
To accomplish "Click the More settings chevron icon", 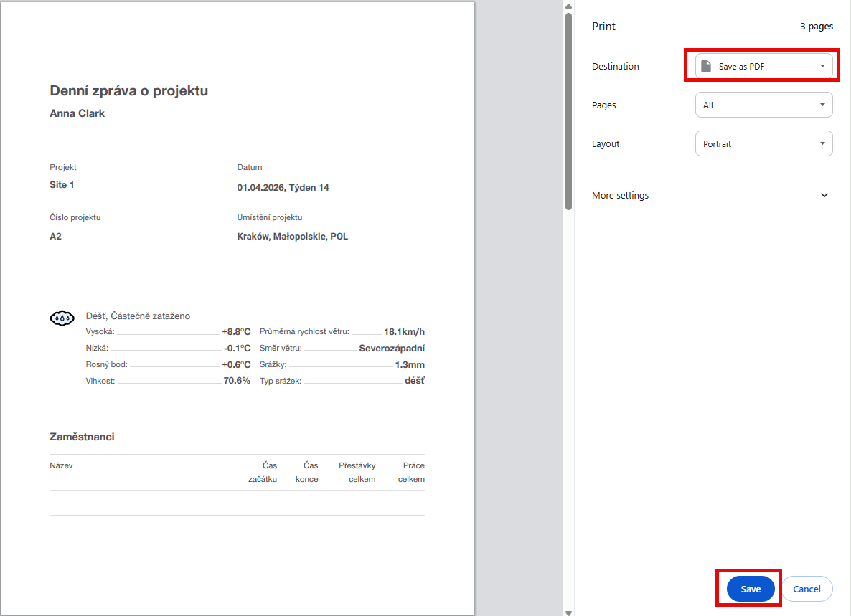I will (824, 196).
